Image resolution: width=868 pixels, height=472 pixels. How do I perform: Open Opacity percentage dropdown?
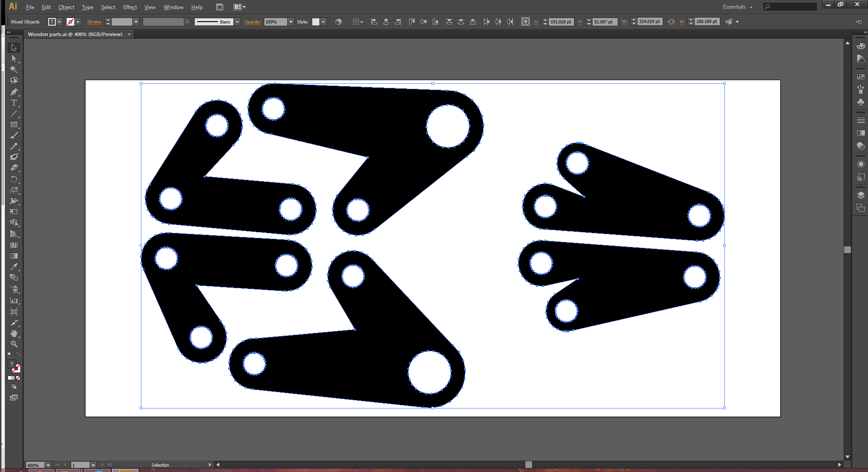(x=291, y=22)
